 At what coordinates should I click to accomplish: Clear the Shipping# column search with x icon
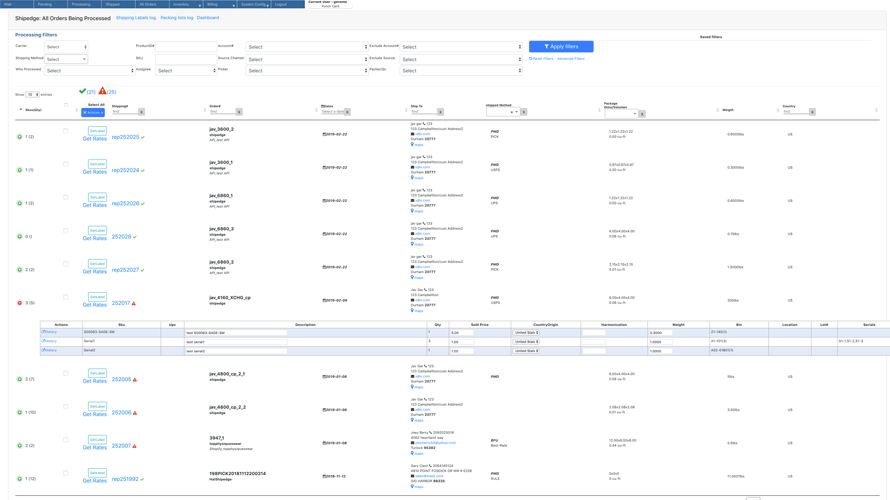tap(141, 112)
